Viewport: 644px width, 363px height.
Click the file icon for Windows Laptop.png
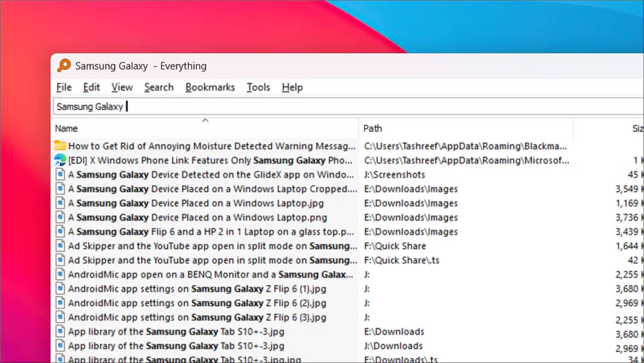coord(60,217)
